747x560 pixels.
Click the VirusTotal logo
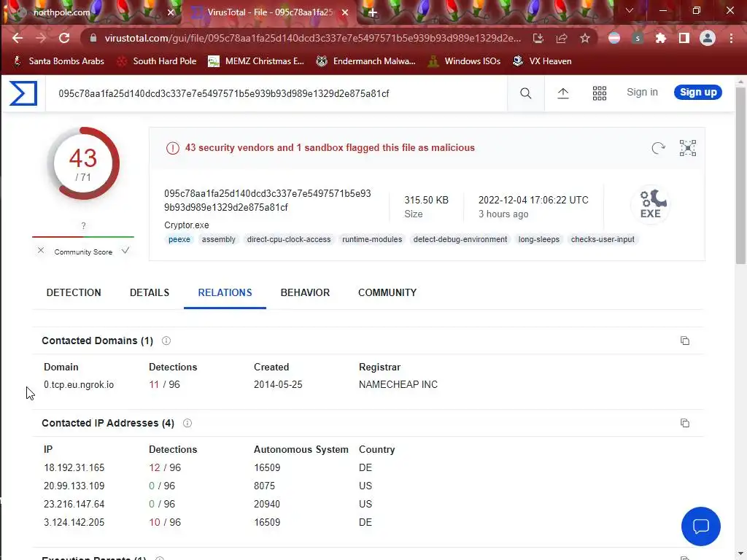click(x=23, y=93)
